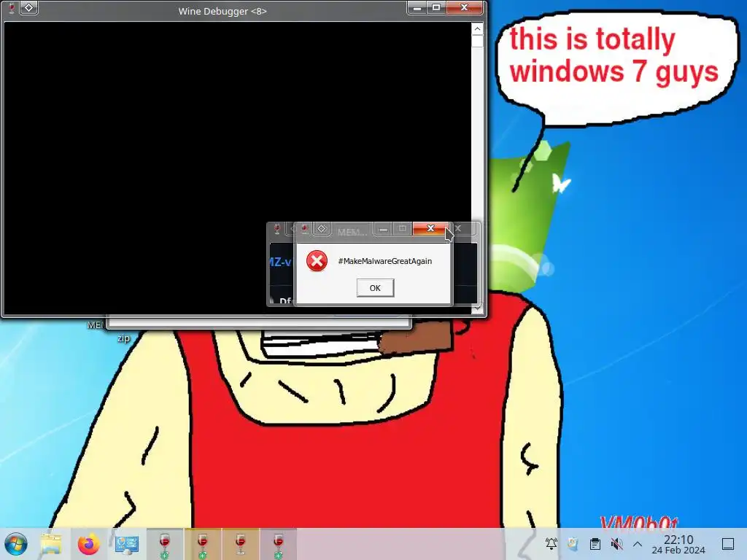This screenshot has width=747, height=560.
Task: Minimize the Wine Debugger window
Action: 417,7
